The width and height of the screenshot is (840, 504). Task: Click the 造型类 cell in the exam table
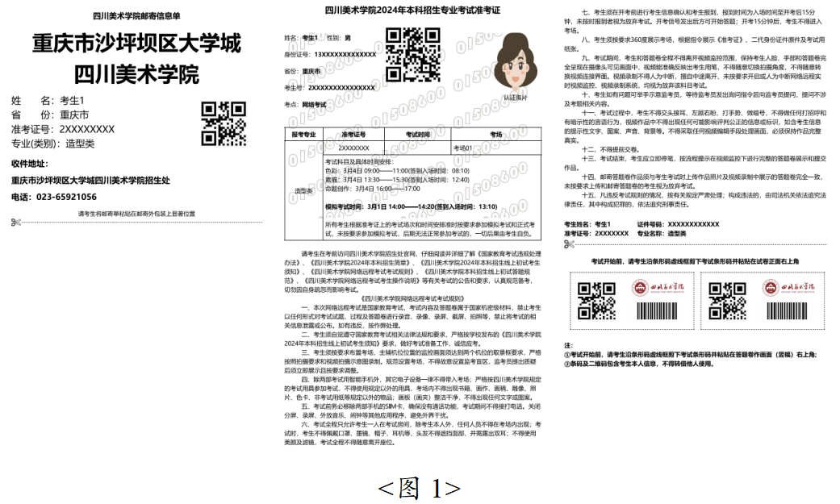pos(303,190)
